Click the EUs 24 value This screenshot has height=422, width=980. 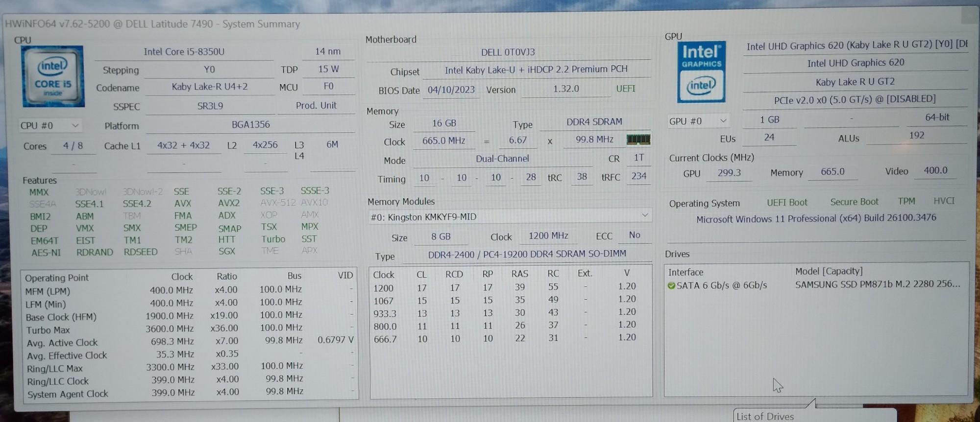pyautogui.click(x=769, y=138)
